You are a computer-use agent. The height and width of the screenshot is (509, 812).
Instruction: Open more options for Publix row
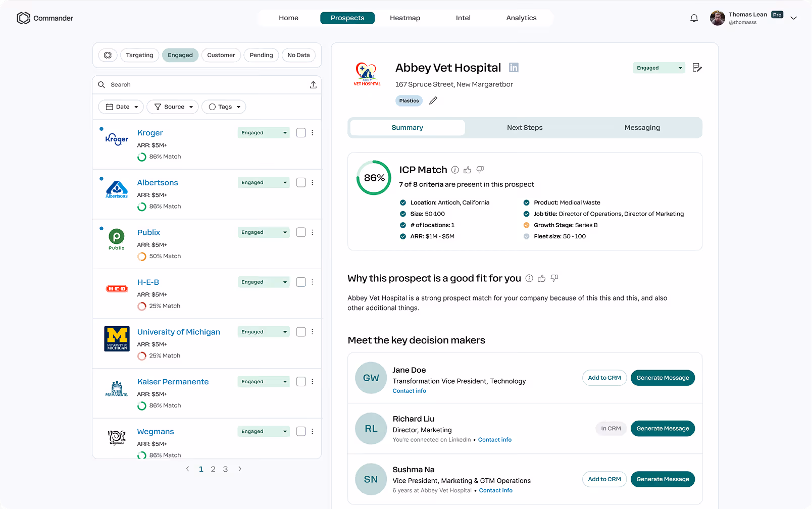pyautogui.click(x=312, y=232)
